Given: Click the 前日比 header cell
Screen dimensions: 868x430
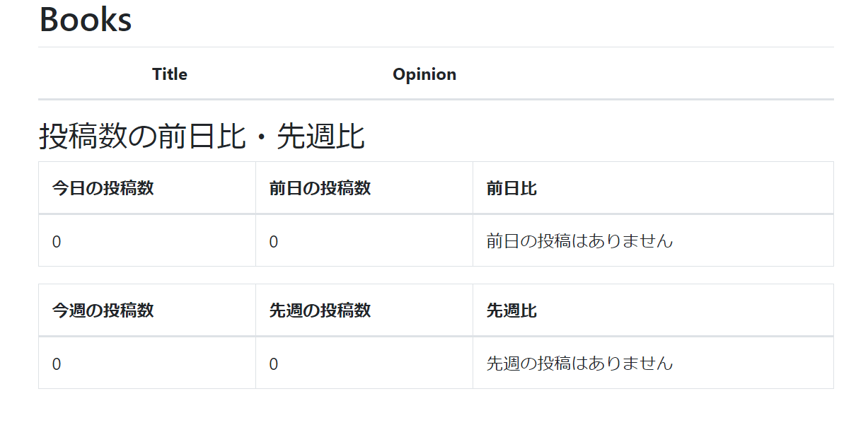Looking at the screenshot, I should 653,188.
